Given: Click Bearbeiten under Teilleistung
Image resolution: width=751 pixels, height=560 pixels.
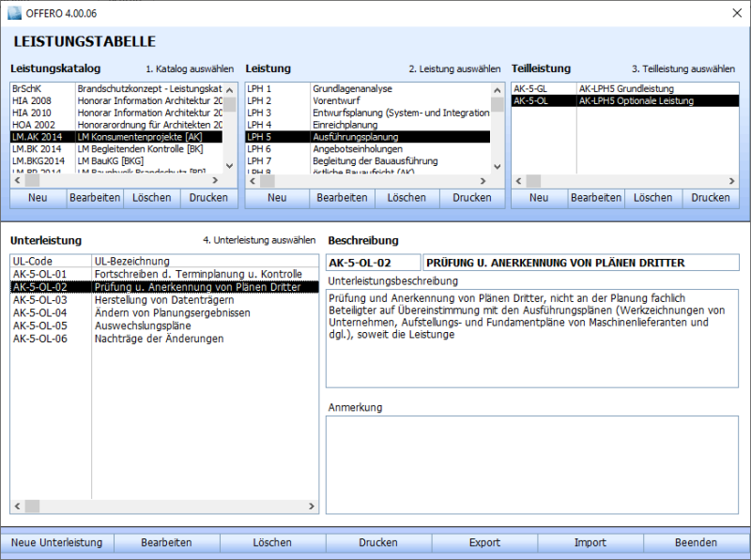Looking at the screenshot, I should coord(596,198).
